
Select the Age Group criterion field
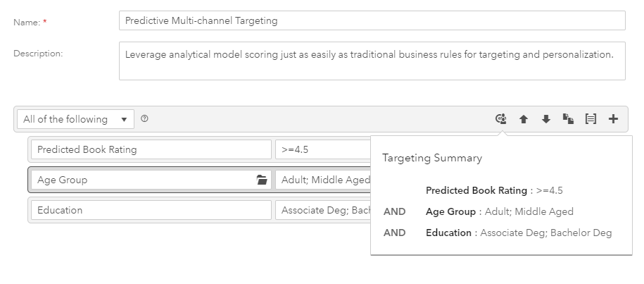tap(151, 180)
